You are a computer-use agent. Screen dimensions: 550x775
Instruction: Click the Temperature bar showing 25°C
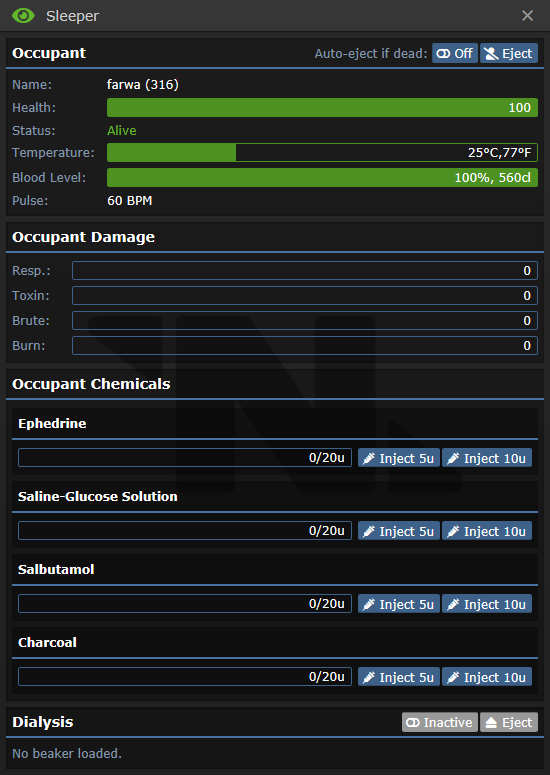click(322, 153)
